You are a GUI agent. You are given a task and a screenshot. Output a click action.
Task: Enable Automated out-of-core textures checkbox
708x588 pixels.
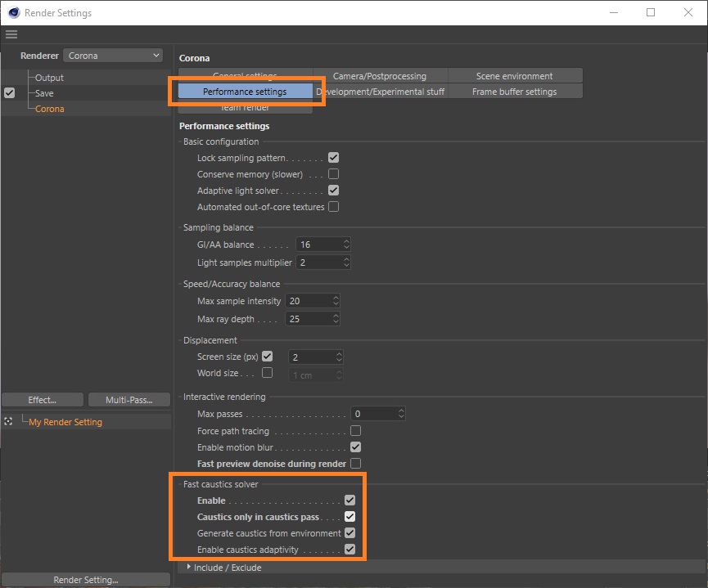tap(333, 206)
